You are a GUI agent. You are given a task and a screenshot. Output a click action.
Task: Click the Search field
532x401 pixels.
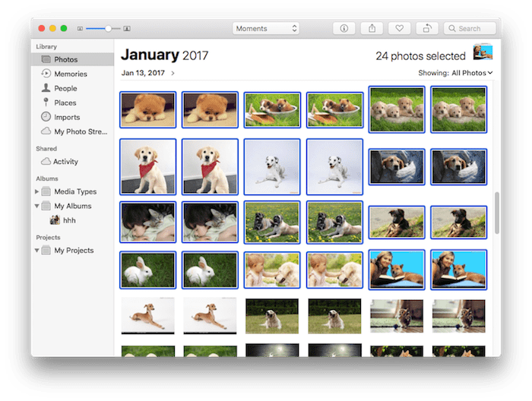(x=470, y=28)
